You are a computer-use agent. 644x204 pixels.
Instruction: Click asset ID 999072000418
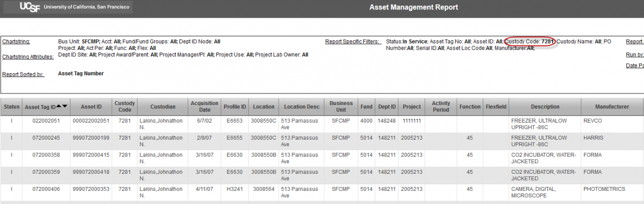(x=91, y=172)
